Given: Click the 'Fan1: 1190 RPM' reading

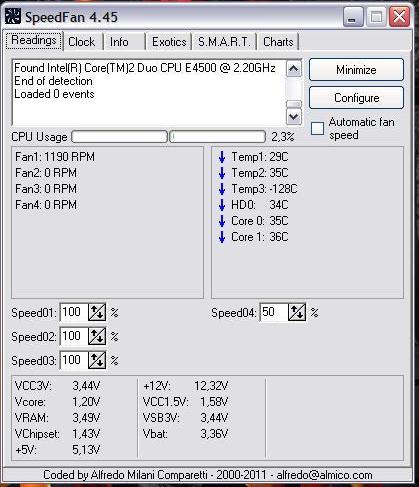Looking at the screenshot, I should [55, 157].
